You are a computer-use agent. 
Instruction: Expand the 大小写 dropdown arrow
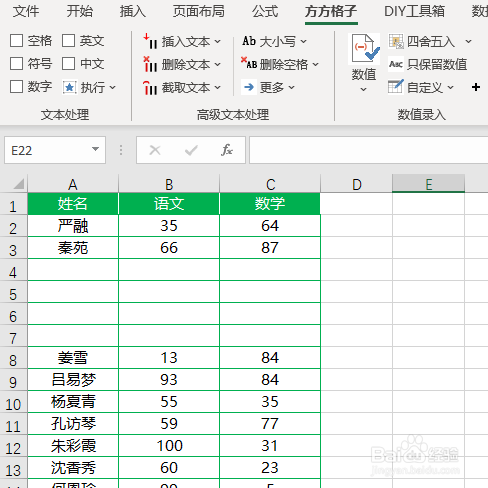(x=303, y=42)
